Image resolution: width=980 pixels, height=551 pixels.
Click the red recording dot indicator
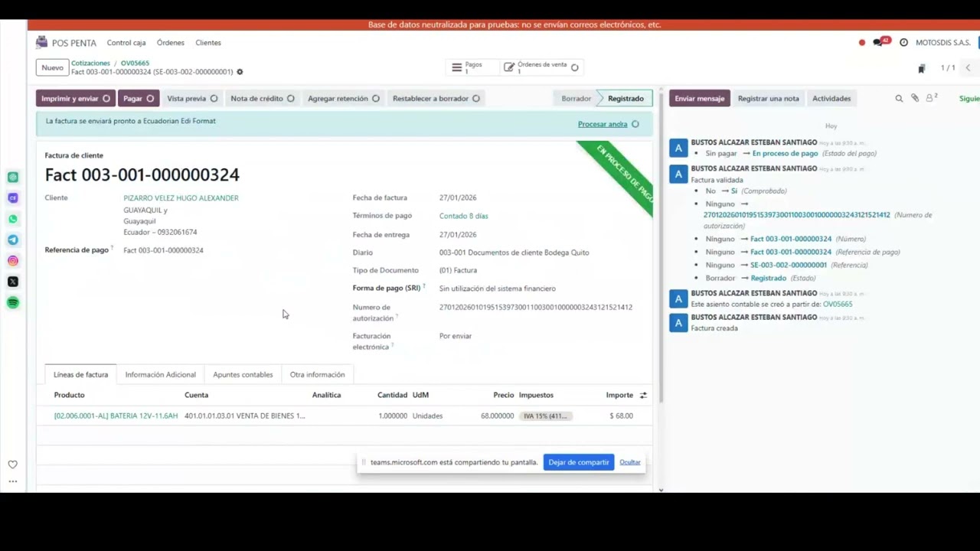click(862, 43)
